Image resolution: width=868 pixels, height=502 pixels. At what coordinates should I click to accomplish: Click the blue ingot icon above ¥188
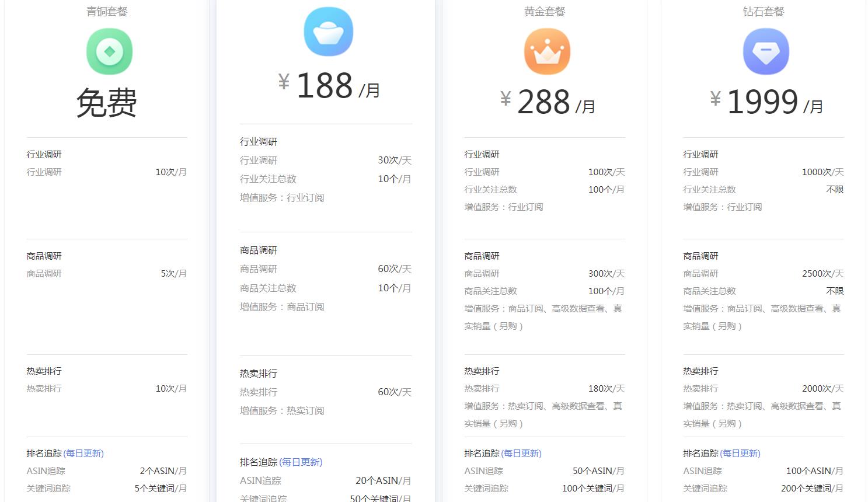[x=328, y=32]
